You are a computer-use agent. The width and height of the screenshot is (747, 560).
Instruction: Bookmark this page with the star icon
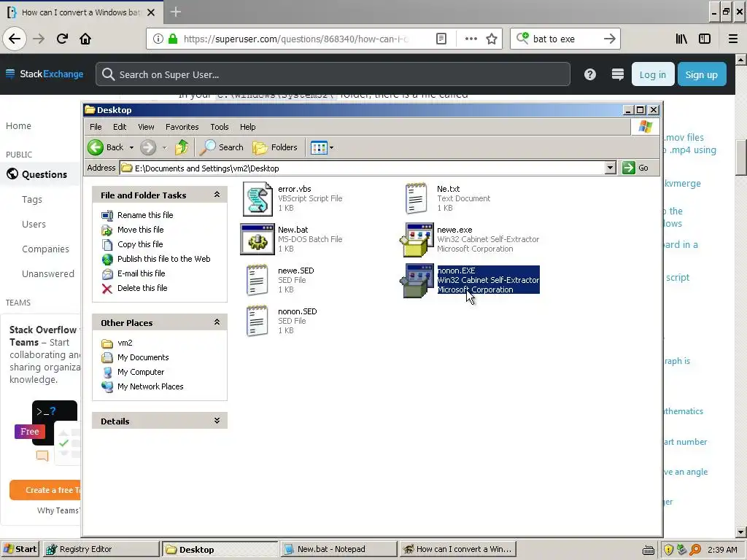click(x=492, y=39)
